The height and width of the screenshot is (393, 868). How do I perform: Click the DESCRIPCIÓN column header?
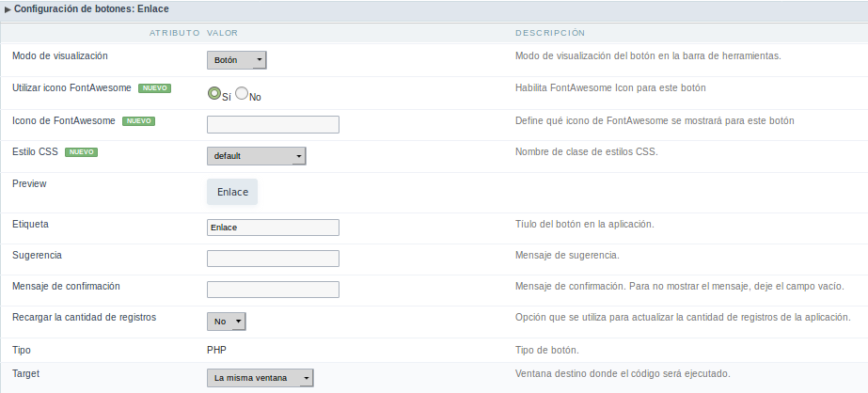(x=550, y=33)
